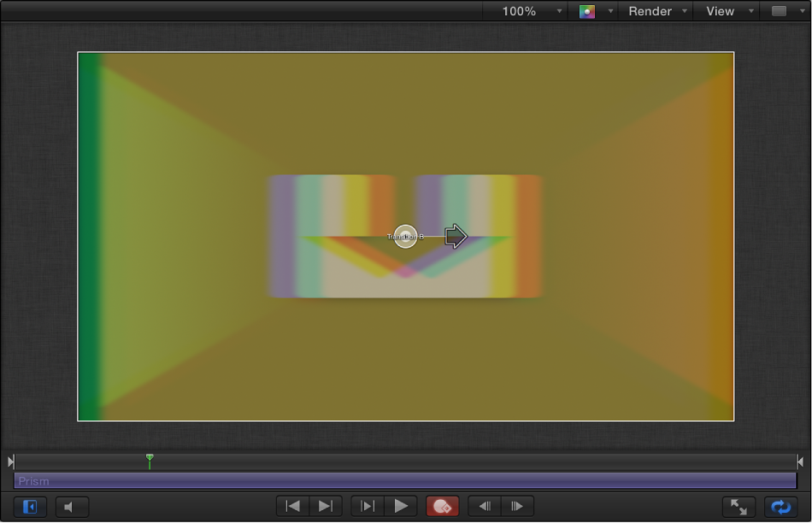Click the go to start of project icon

coord(292,506)
